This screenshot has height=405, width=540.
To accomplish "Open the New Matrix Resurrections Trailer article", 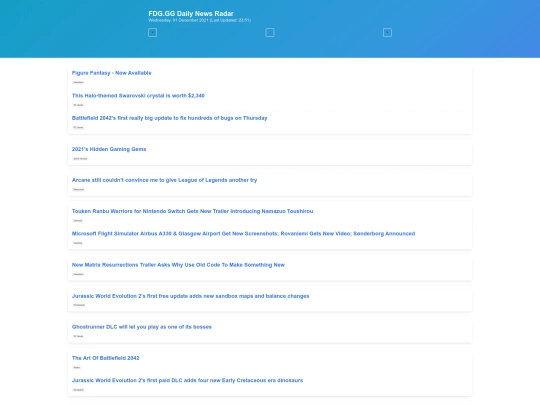I will click(178, 265).
